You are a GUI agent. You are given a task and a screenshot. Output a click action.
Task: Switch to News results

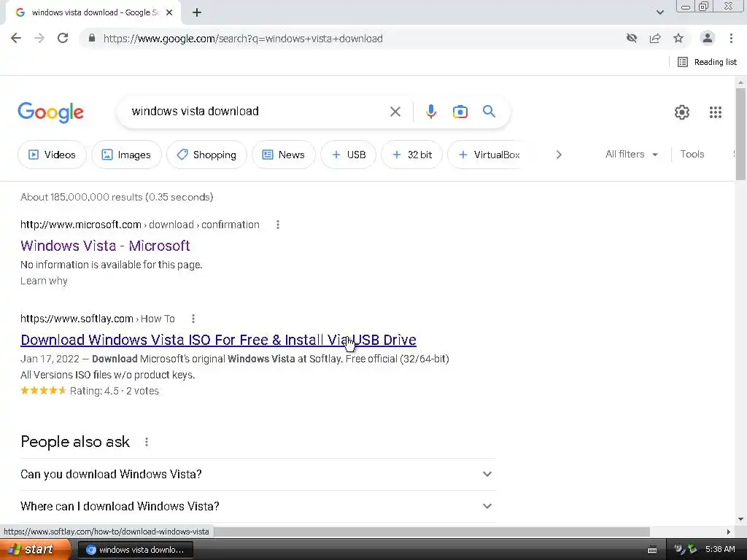[284, 155]
